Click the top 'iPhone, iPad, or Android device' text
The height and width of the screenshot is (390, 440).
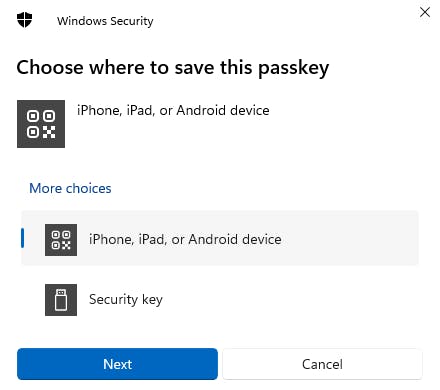tap(173, 111)
